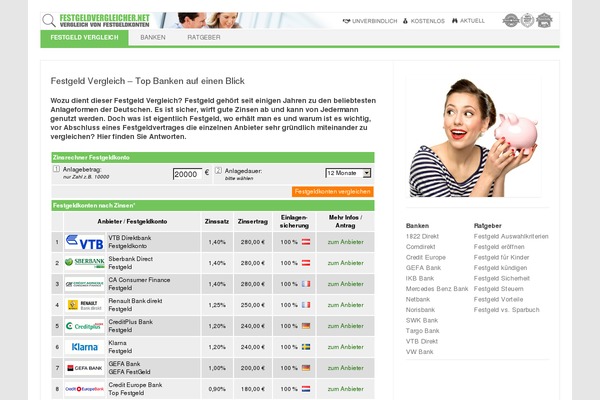Open the Festgeld eröffnen link
600x400 pixels.
click(x=499, y=247)
